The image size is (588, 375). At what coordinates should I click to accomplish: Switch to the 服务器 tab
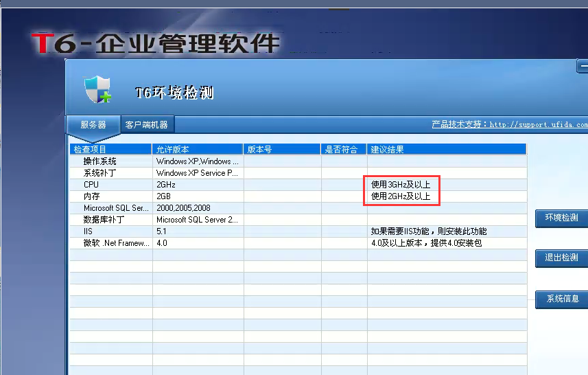coord(93,124)
